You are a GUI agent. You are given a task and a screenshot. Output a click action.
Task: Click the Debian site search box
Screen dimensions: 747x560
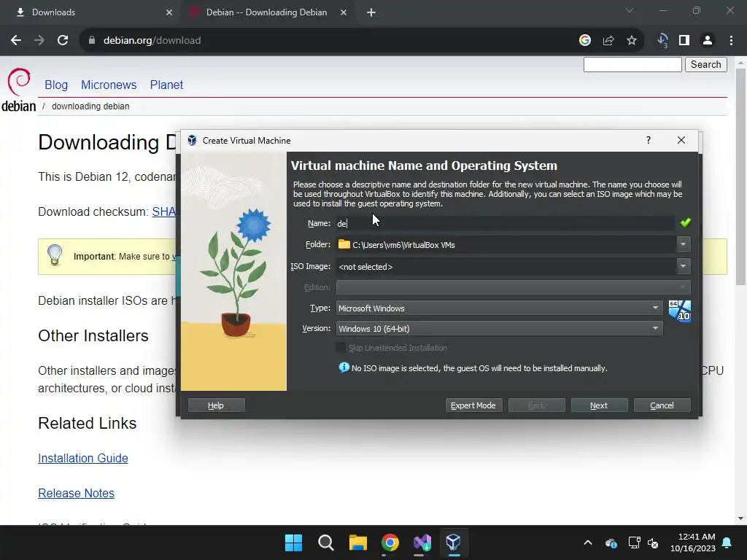pyautogui.click(x=632, y=64)
